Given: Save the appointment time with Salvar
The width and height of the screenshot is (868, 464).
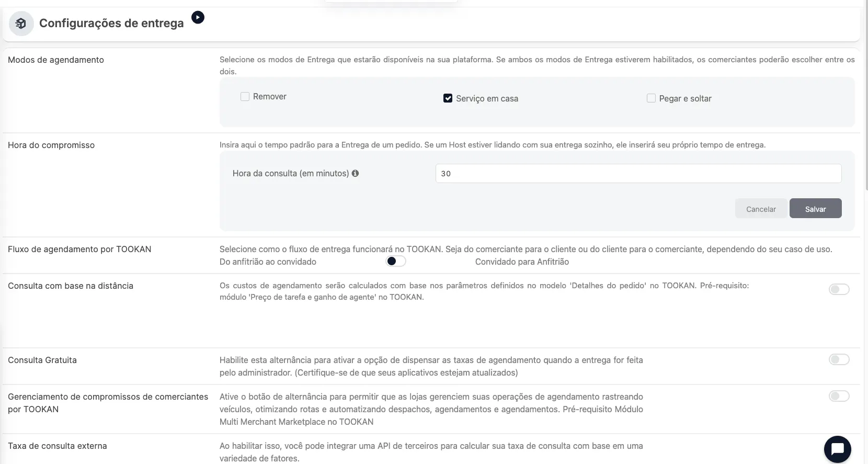Looking at the screenshot, I should [x=815, y=209].
